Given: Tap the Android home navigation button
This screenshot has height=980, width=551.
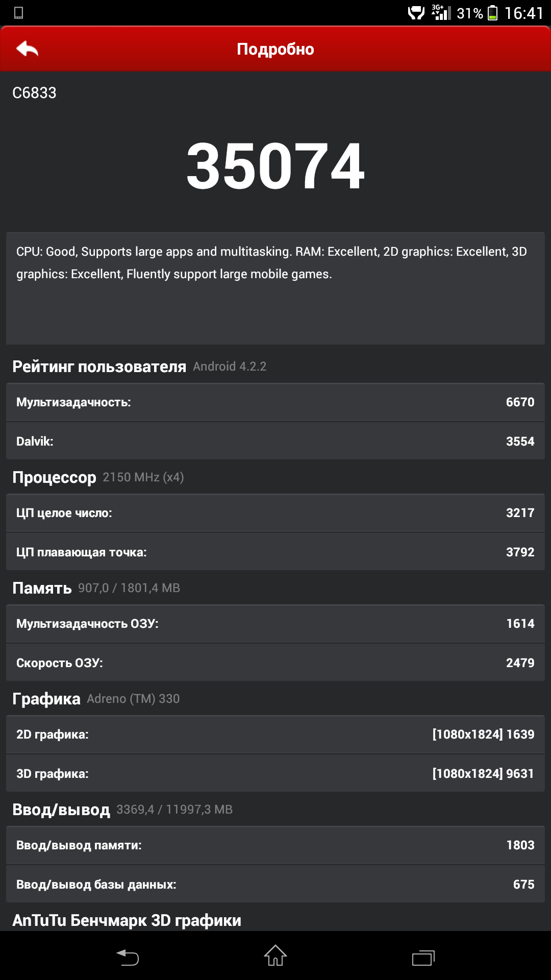Looking at the screenshot, I should (275, 955).
